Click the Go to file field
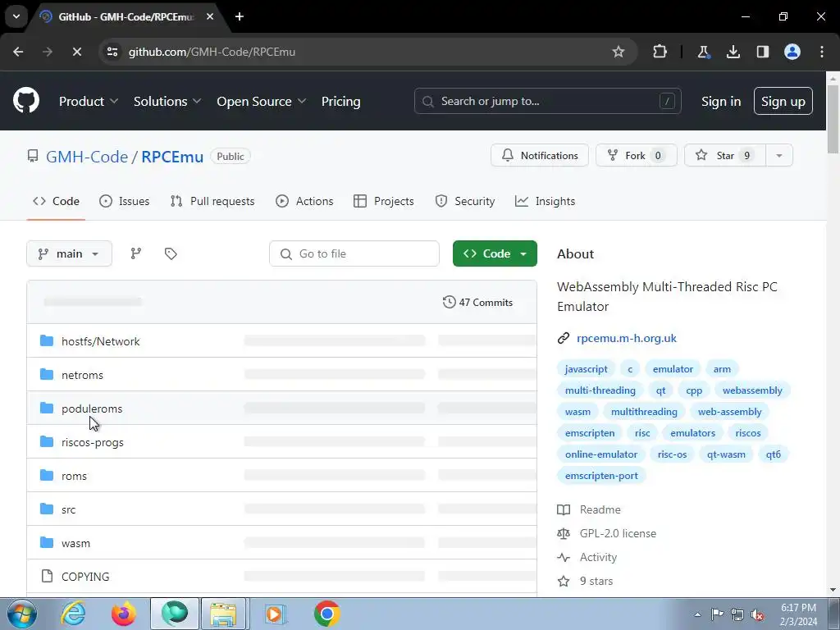840x630 pixels. [x=354, y=253]
